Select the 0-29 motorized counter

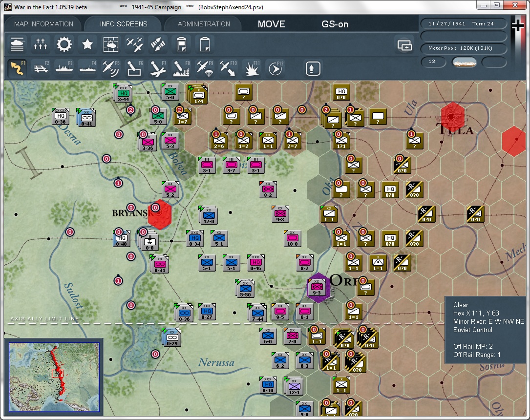[172, 337]
